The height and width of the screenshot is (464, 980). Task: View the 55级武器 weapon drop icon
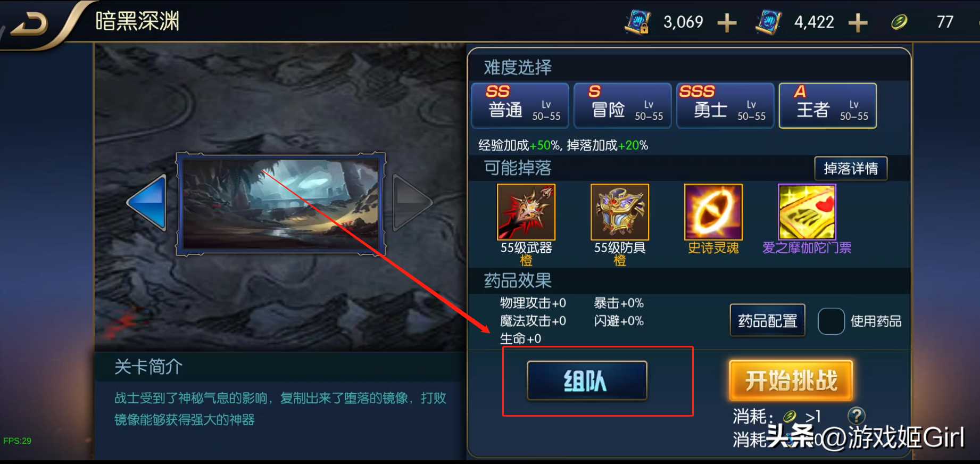(x=526, y=212)
